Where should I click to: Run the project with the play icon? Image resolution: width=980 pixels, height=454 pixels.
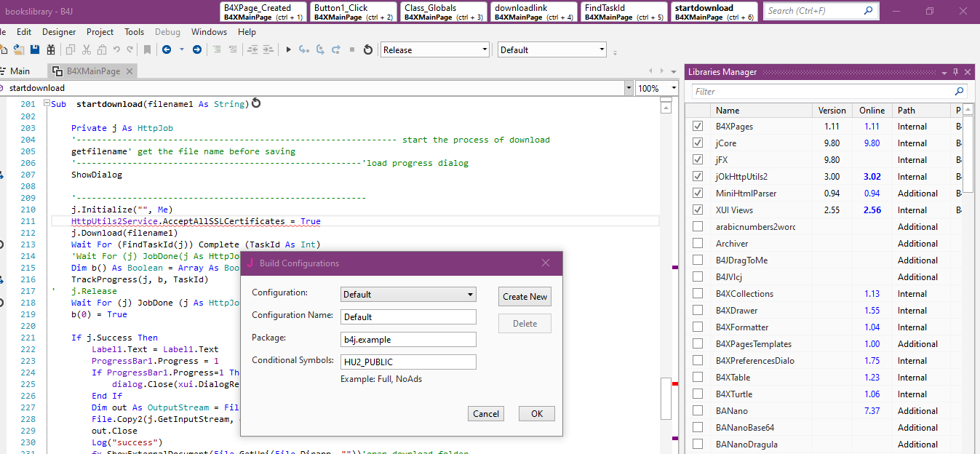click(288, 49)
